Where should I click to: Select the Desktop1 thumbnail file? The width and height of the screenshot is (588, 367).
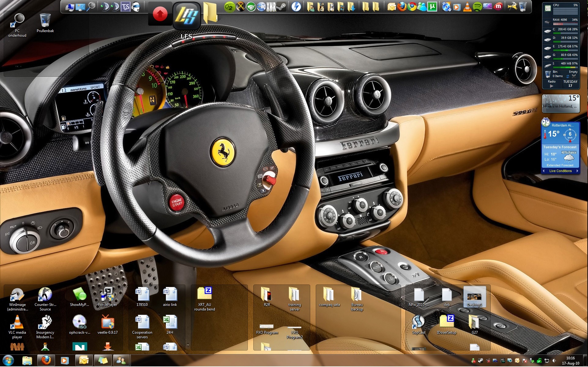click(x=474, y=297)
